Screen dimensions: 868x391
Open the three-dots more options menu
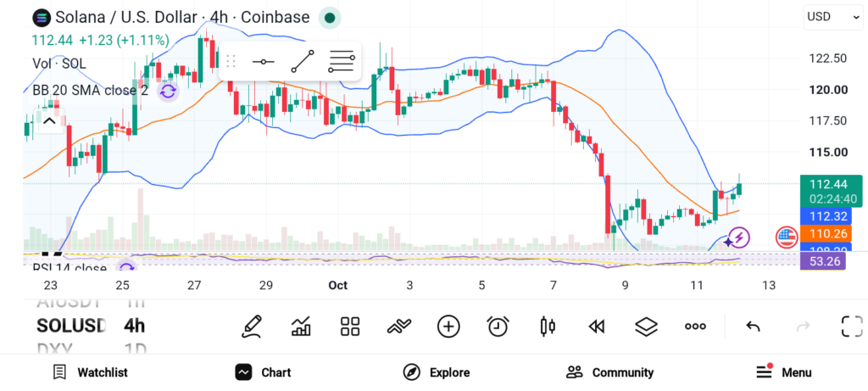pyautogui.click(x=695, y=327)
